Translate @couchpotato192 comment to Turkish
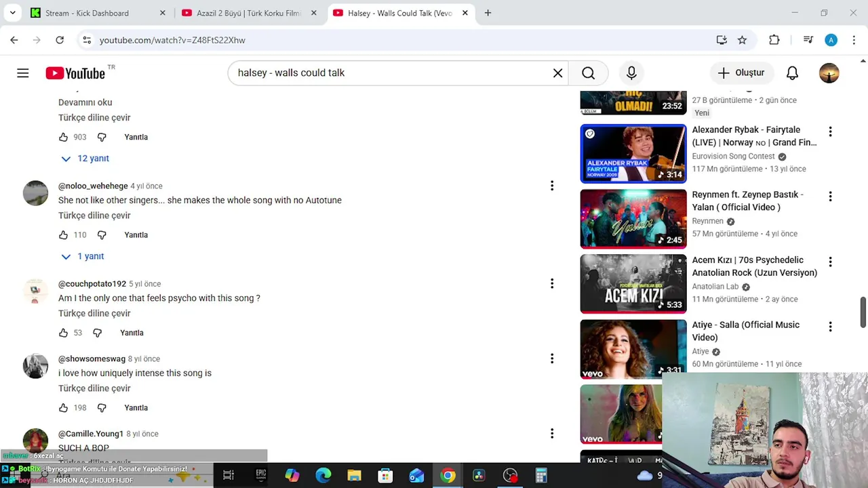Viewport: 868px width, 488px height. (94, 313)
